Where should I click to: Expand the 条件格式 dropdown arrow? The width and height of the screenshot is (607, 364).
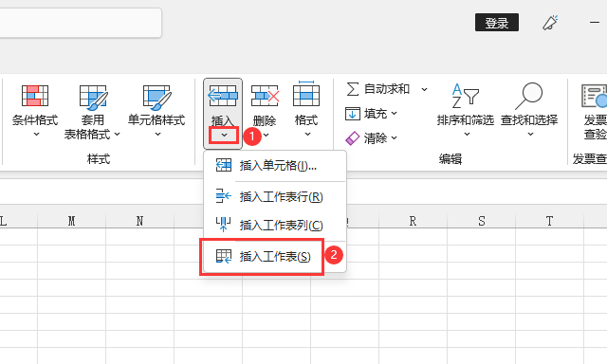[36, 135]
